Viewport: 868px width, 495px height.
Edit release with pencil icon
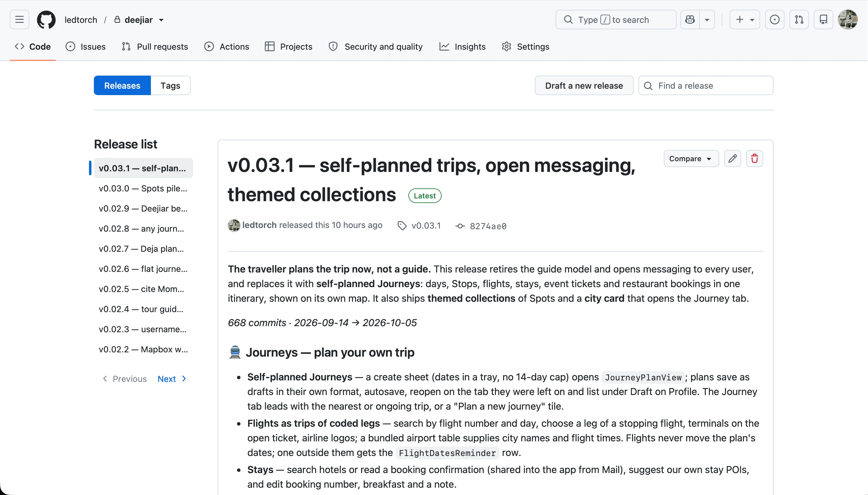(x=732, y=158)
